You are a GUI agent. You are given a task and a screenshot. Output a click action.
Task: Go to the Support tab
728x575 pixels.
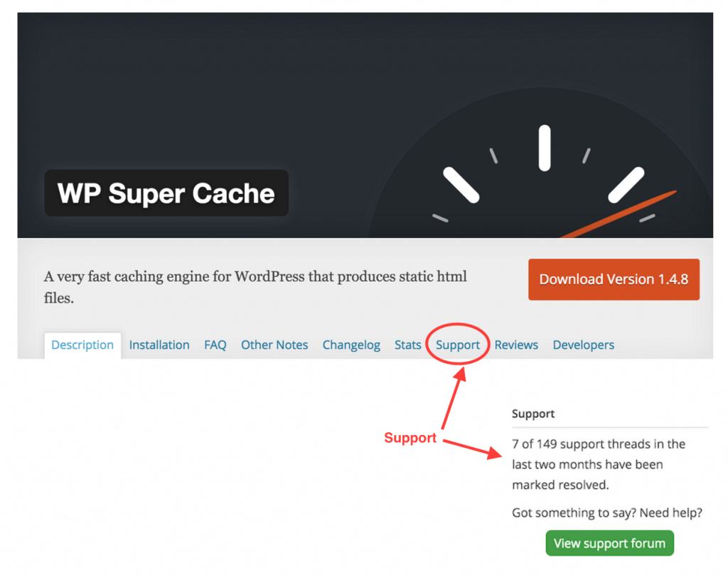457,345
